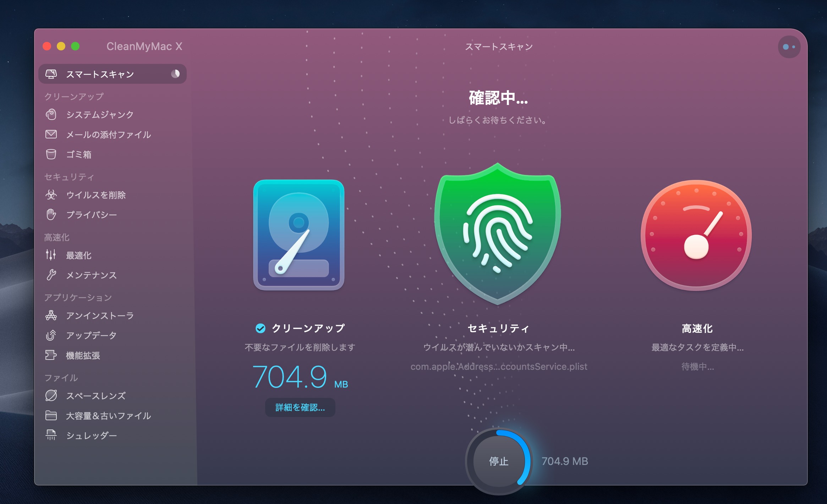Click the しばらくお待ちください。 subtitle

click(x=498, y=120)
